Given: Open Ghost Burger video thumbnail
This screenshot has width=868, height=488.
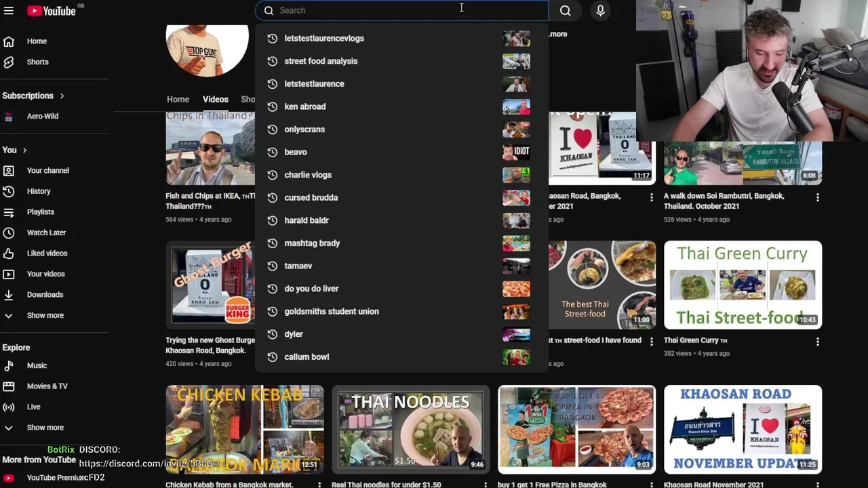Looking at the screenshot, I should pyautogui.click(x=210, y=285).
